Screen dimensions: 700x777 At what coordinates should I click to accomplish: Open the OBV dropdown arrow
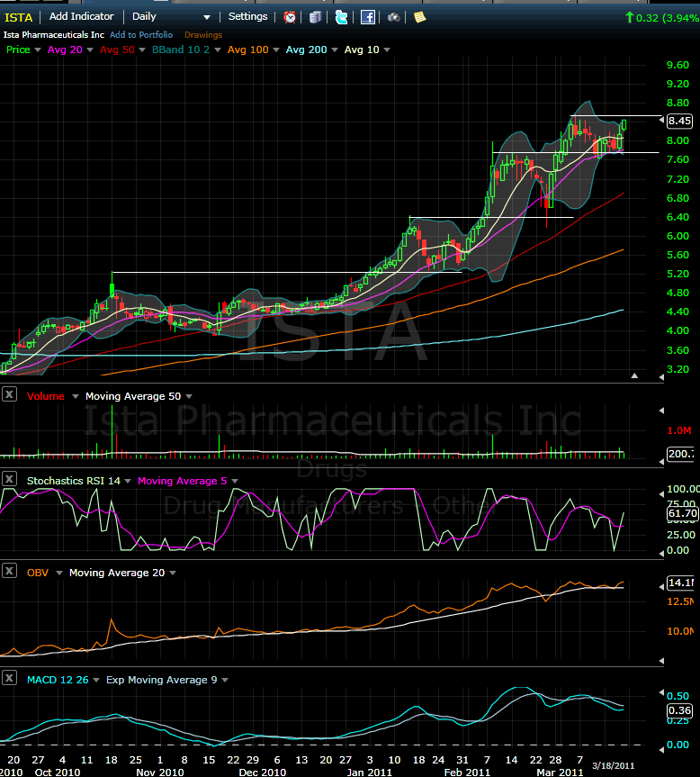[58, 573]
